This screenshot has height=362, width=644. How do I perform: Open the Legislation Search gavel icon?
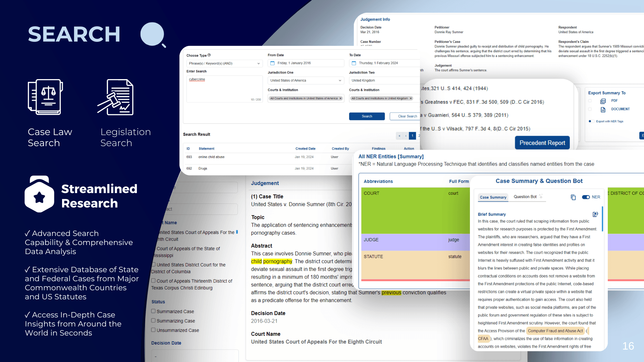[x=115, y=97]
